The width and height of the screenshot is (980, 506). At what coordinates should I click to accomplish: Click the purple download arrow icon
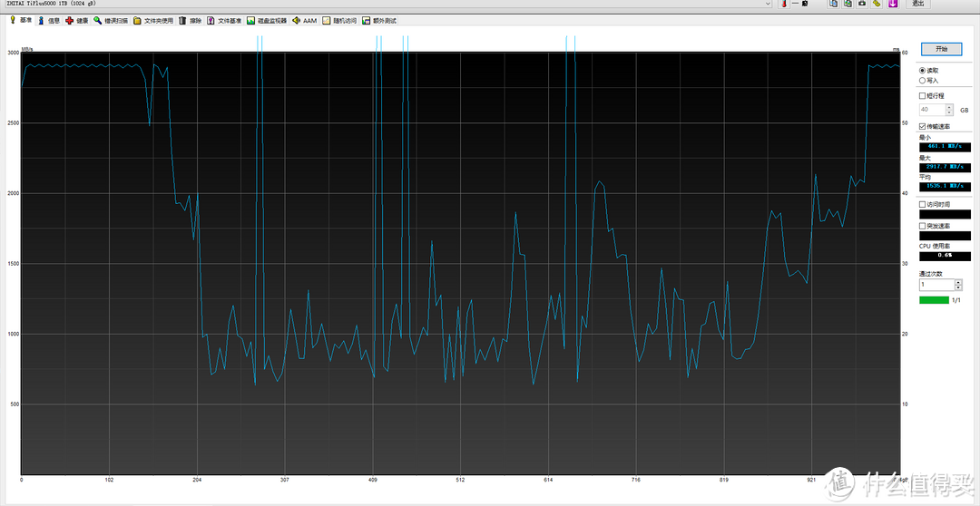point(893,4)
